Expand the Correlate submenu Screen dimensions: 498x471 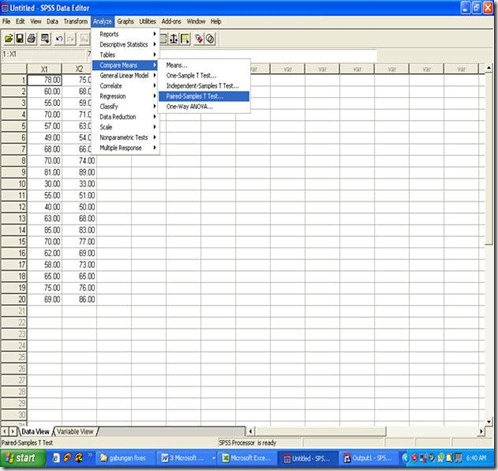(x=125, y=86)
